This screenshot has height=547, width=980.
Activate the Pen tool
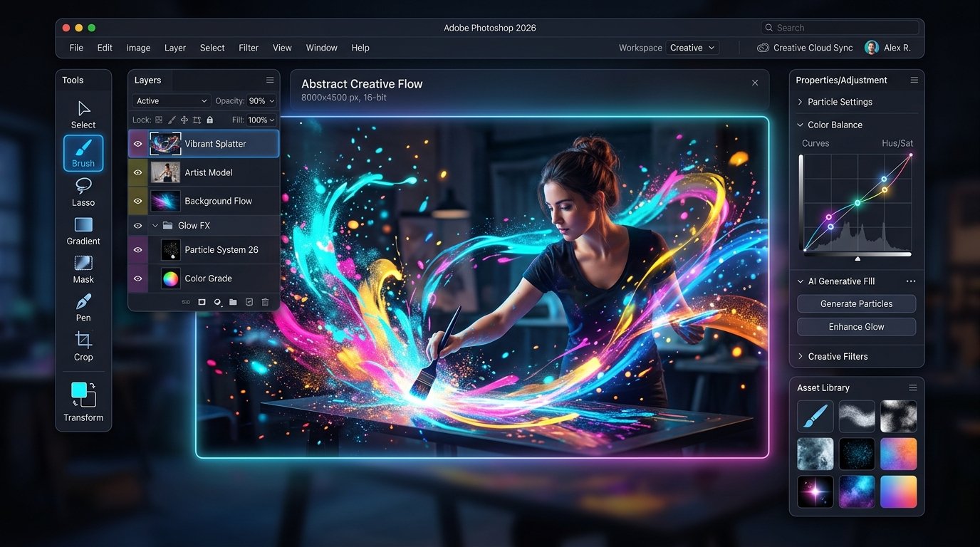83,308
